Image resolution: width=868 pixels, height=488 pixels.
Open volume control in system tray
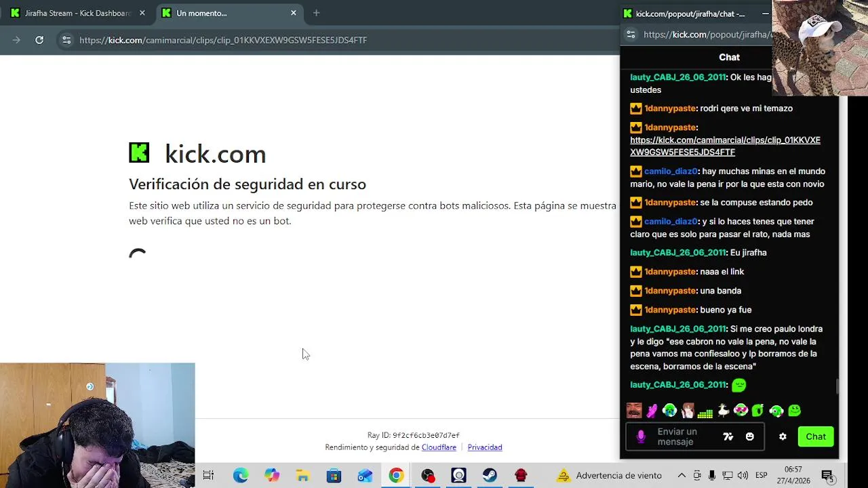click(743, 475)
